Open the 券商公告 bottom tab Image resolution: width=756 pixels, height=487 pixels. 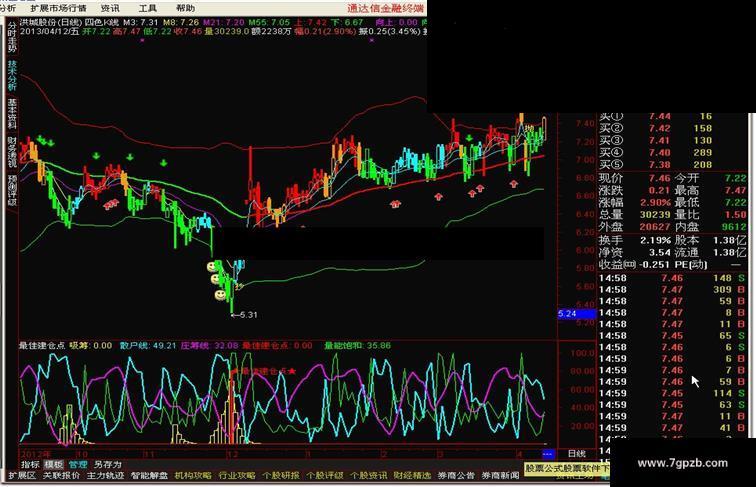pos(456,475)
